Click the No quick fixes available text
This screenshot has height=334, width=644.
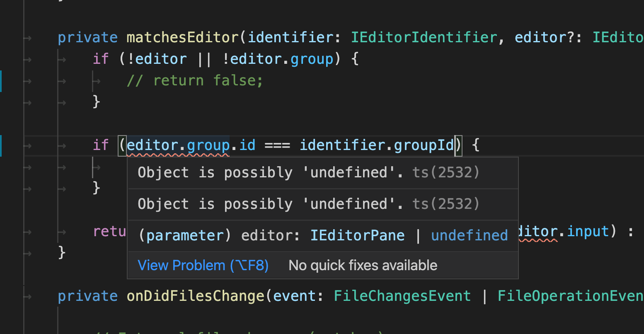coord(363,265)
